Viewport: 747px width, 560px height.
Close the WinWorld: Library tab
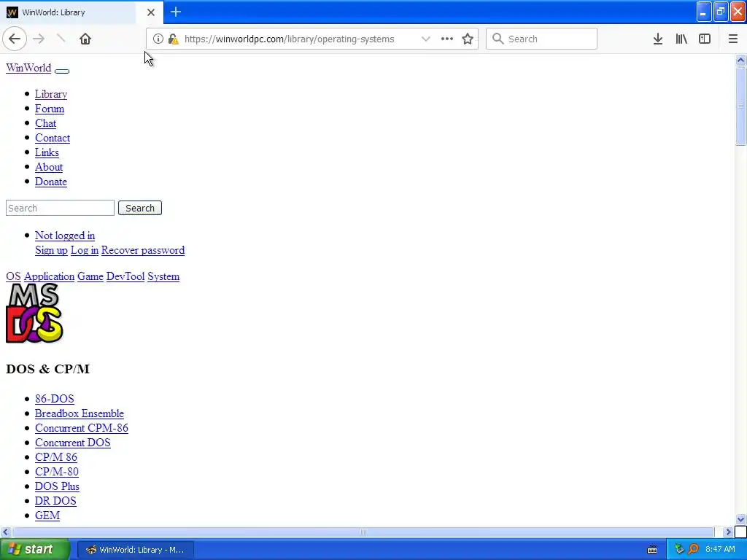(x=151, y=12)
